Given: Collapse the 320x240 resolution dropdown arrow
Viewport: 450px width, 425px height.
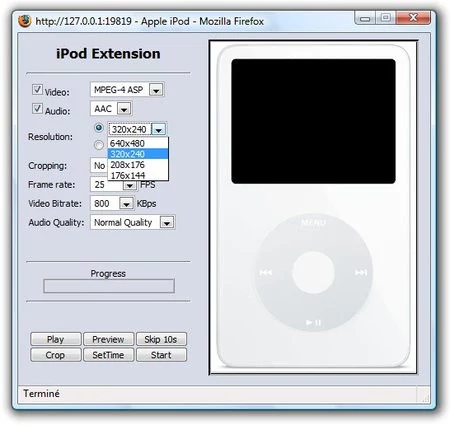Looking at the screenshot, I should click(x=159, y=130).
